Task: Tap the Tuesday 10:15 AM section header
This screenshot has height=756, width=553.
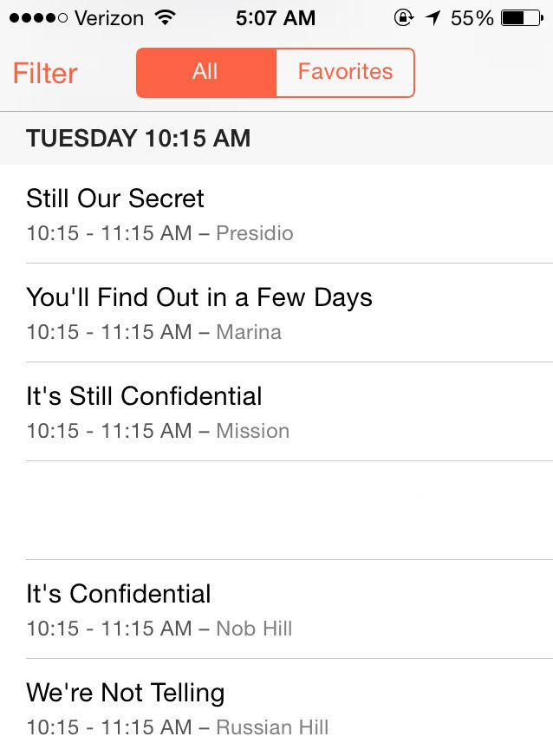Action: [139, 138]
